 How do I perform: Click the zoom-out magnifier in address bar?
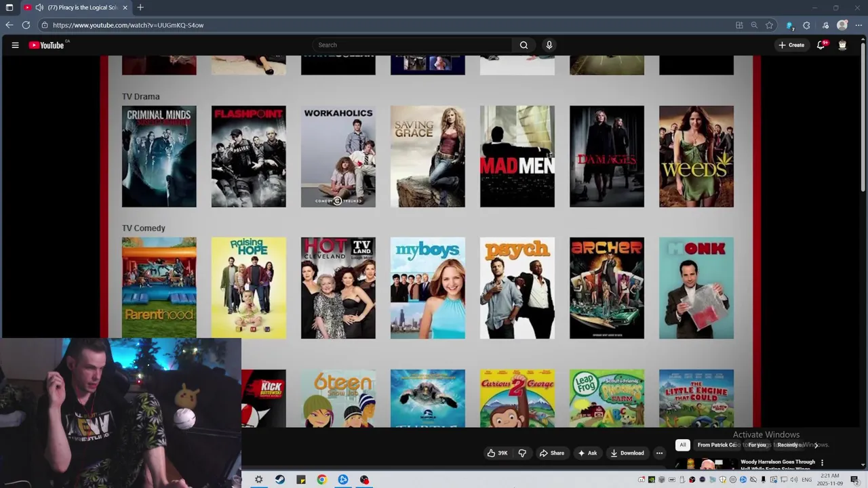click(754, 25)
